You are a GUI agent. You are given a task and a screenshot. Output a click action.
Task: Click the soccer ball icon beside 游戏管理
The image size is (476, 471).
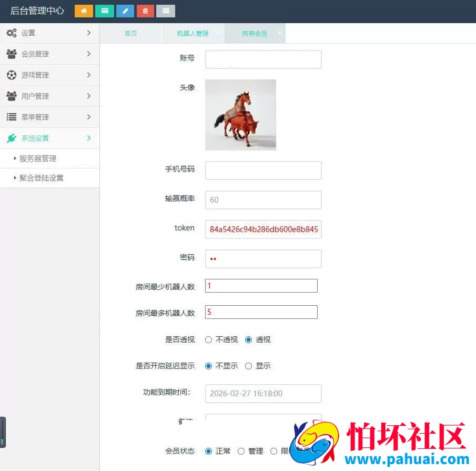point(12,75)
